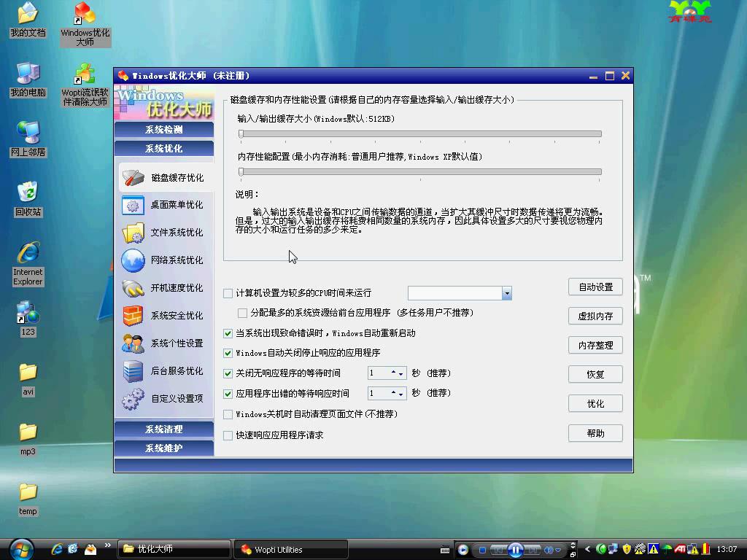
Task: Open 桌面菜单优化 from the sidebar
Action: coord(163,205)
